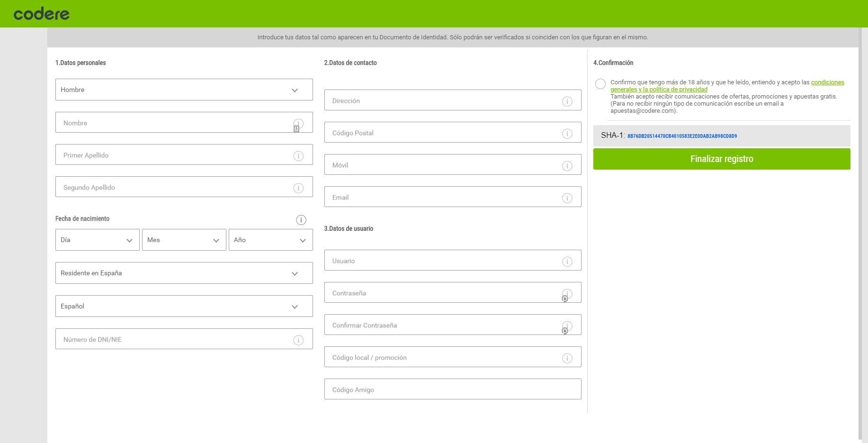Open the condiciones generales link
This screenshot has height=443, width=868.
point(828,82)
